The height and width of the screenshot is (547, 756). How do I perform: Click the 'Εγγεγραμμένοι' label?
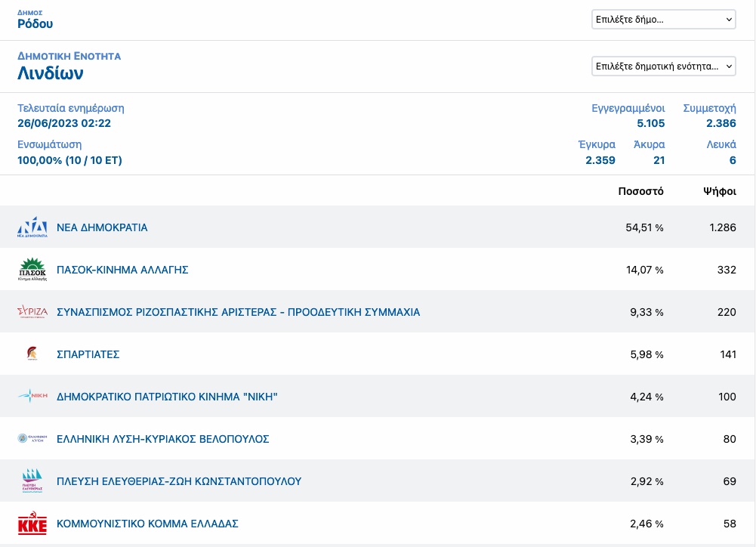pyautogui.click(x=628, y=108)
